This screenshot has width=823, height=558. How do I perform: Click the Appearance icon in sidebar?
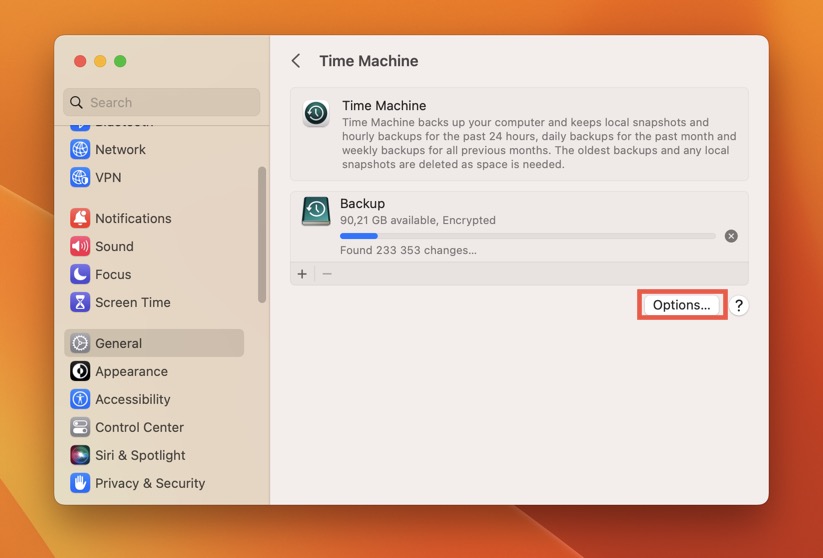coord(80,371)
